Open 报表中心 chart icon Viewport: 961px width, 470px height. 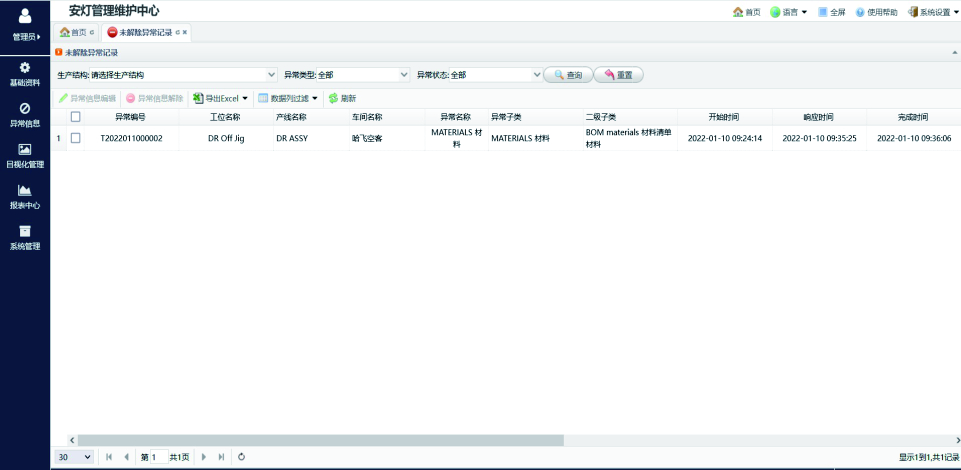[x=25, y=190]
